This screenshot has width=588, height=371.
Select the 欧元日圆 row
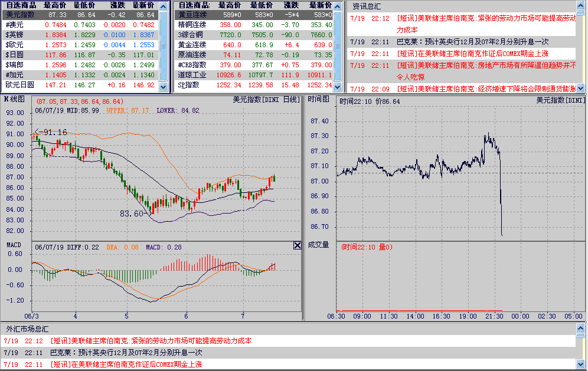tap(81, 85)
